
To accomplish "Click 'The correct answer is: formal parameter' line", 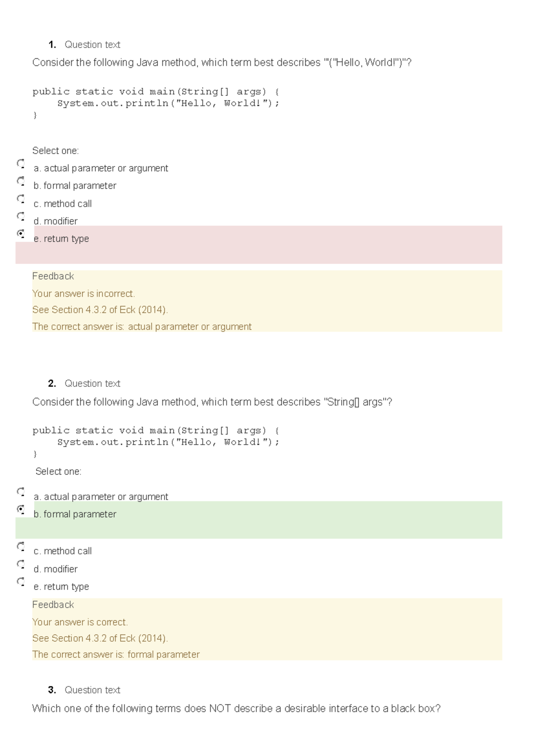I will point(116,654).
